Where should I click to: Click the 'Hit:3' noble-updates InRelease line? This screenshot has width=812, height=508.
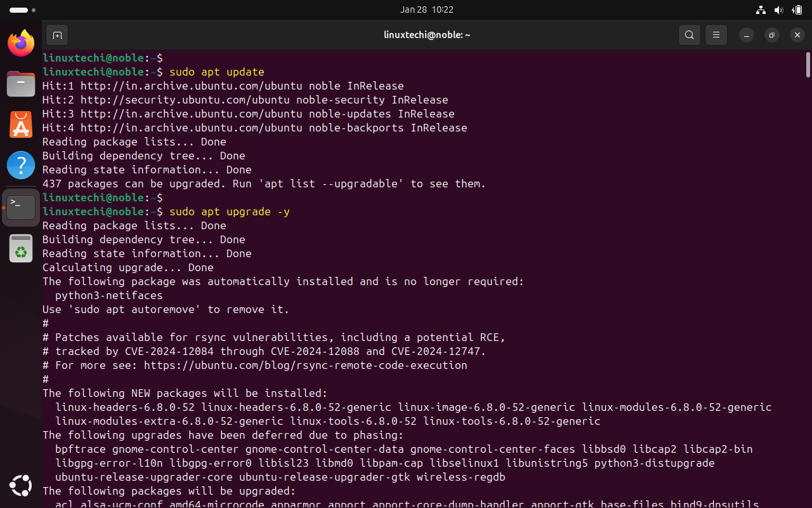249,114
